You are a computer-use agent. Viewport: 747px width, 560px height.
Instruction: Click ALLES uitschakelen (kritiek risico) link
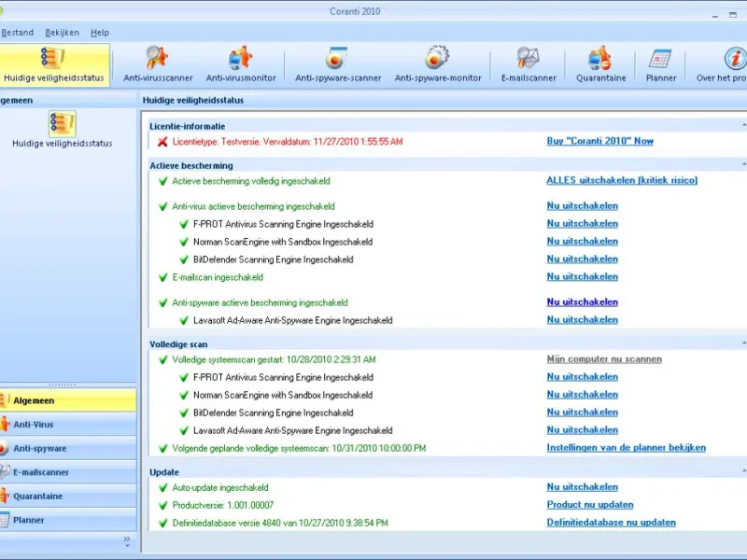[622, 180]
